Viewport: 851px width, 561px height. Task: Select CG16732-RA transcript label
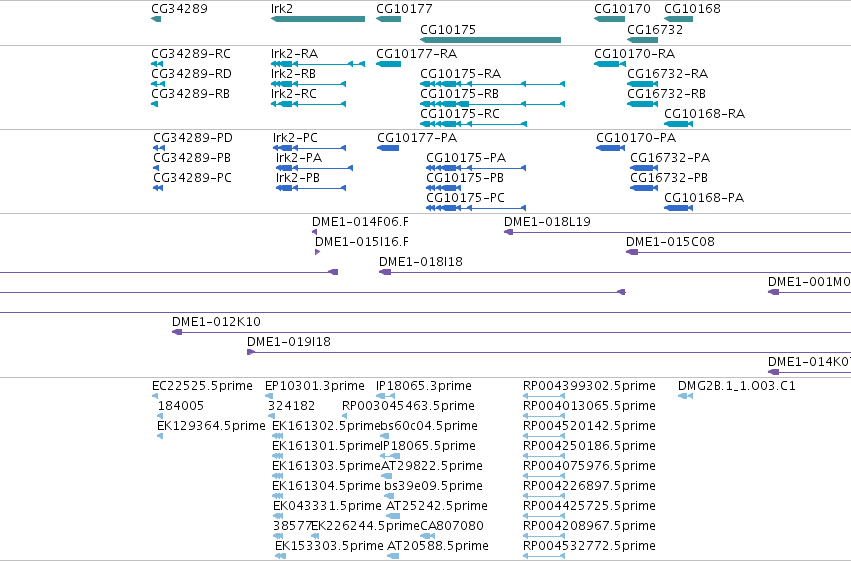pyautogui.click(x=668, y=74)
